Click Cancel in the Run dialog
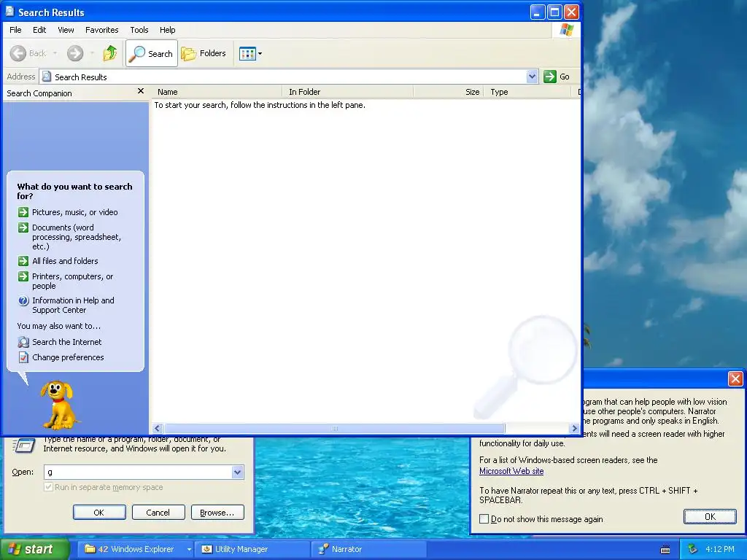Image resolution: width=747 pixels, height=560 pixels. 158,513
